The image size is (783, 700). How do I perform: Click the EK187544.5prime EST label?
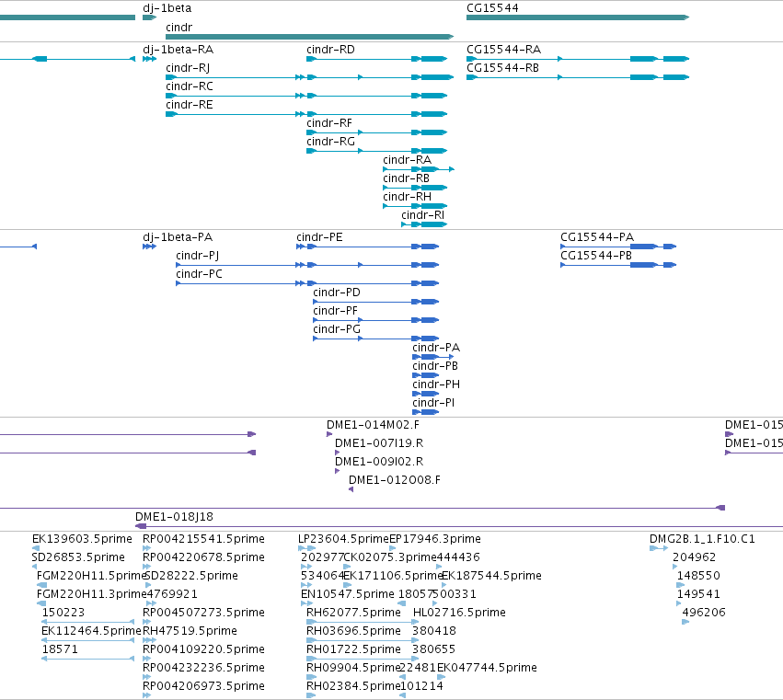(x=492, y=576)
